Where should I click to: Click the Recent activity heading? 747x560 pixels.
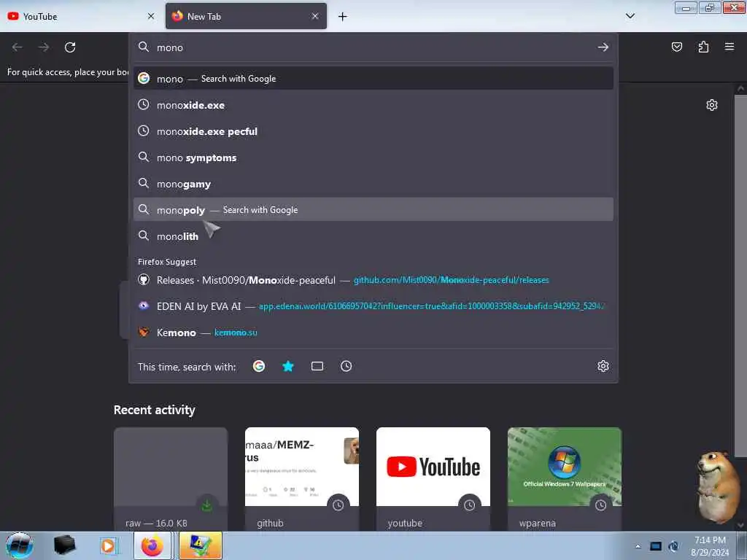[155, 410]
